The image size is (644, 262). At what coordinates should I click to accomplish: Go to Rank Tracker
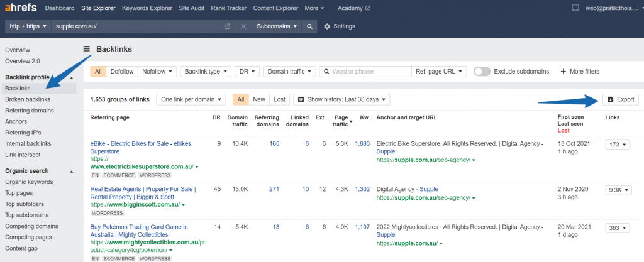click(229, 8)
